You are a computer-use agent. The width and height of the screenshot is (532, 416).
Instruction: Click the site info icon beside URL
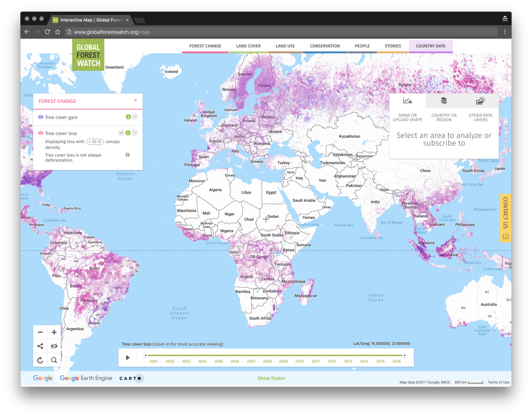69,32
